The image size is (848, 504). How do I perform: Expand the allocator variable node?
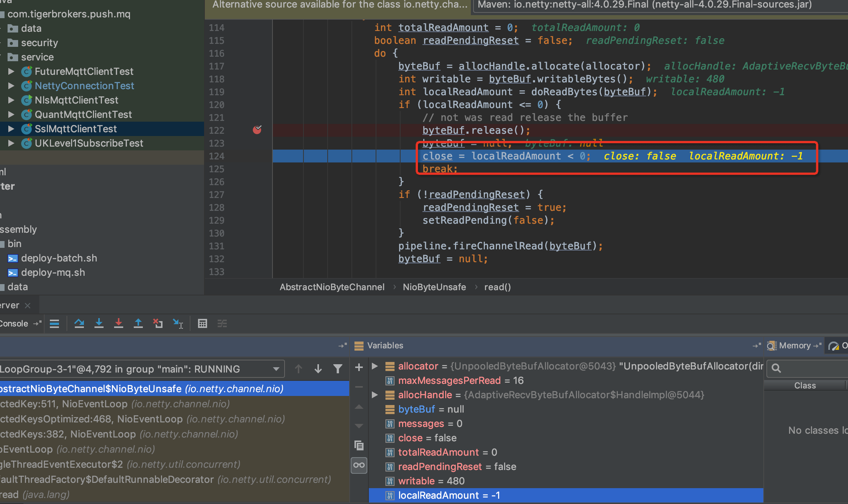(x=374, y=366)
